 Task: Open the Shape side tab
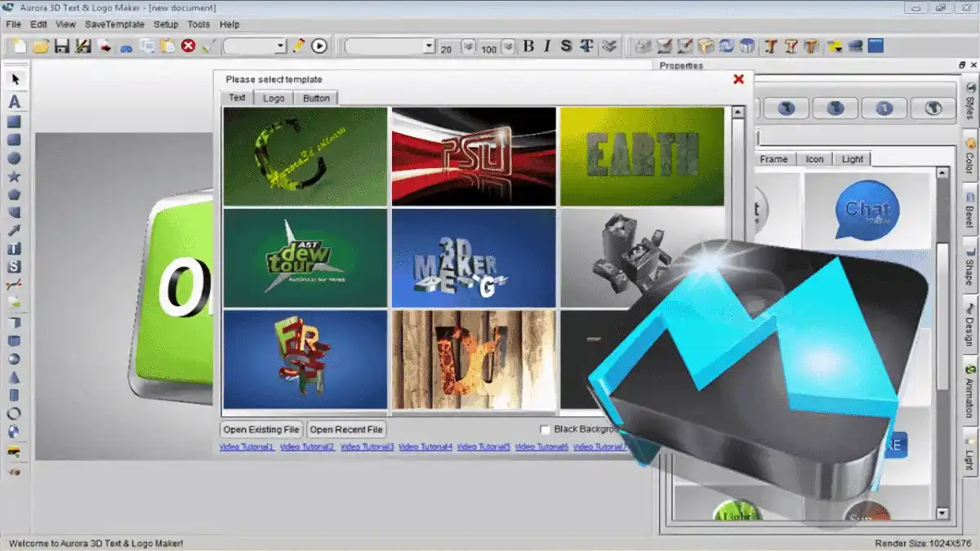click(x=969, y=264)
